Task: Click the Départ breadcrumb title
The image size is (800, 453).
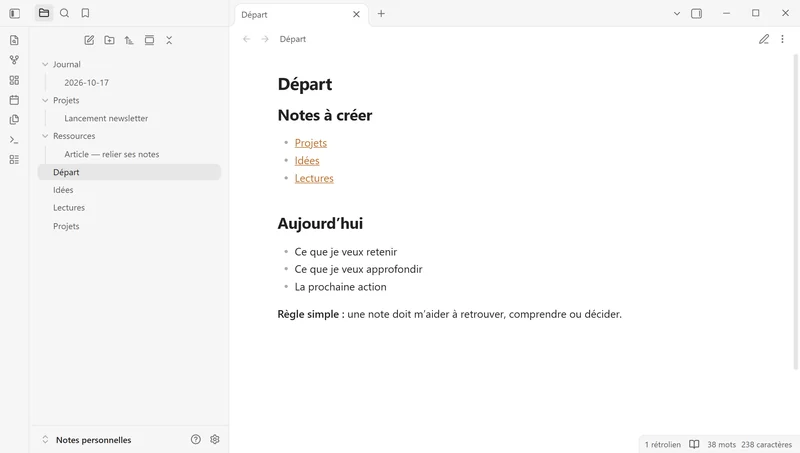Action: point(292,39)
